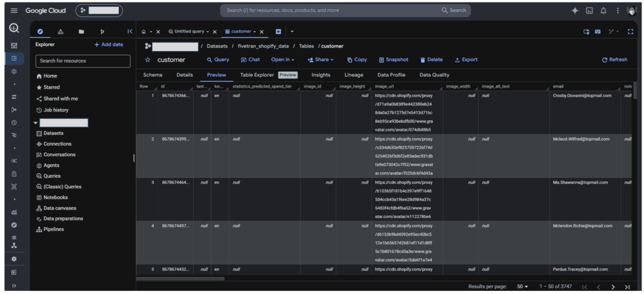Close the Untitled query tab
This screenshot has width=644, height=294.
click(x=214, y=31)
